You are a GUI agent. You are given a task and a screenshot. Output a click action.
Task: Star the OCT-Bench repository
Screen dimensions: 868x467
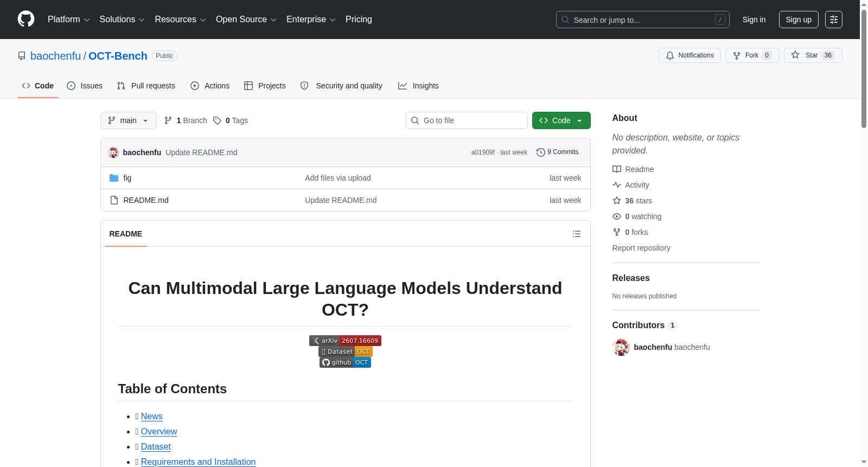(x=813, y=55)
